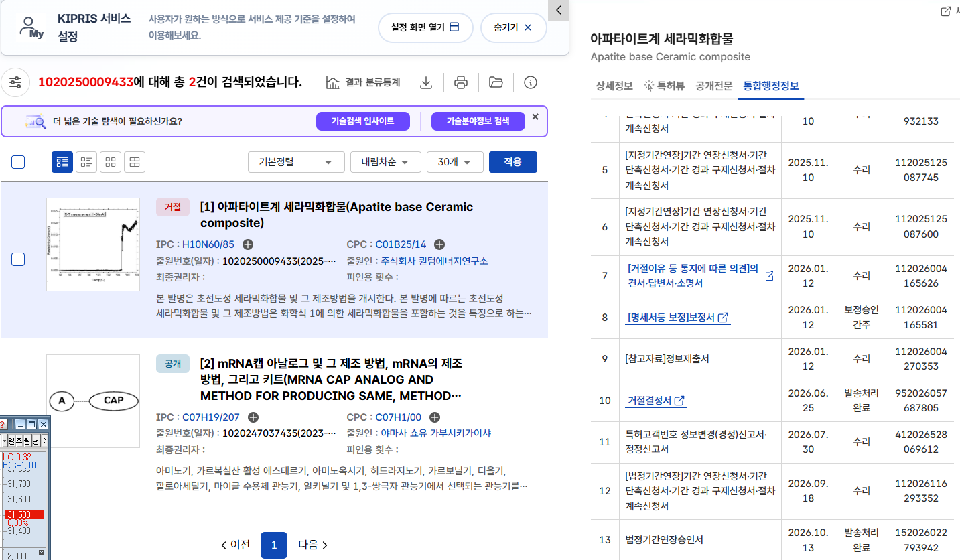Go to next page with 다음

313,545
